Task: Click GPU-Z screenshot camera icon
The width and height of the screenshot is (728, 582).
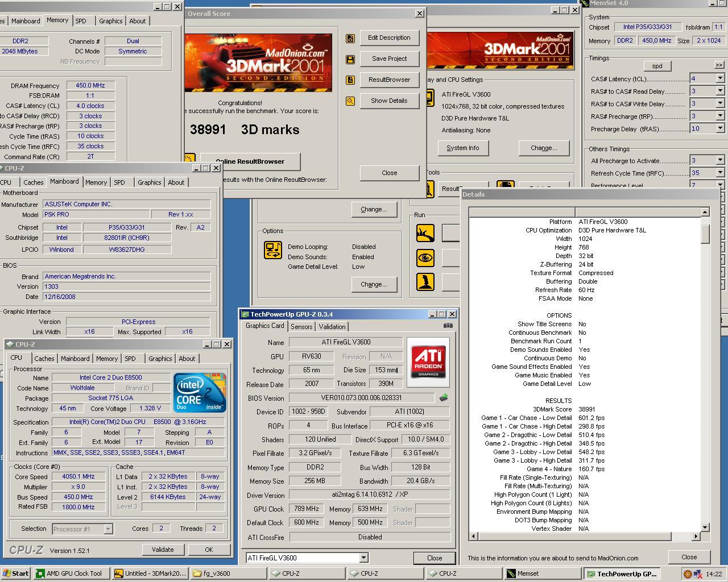Action: (x=448, y=326)
